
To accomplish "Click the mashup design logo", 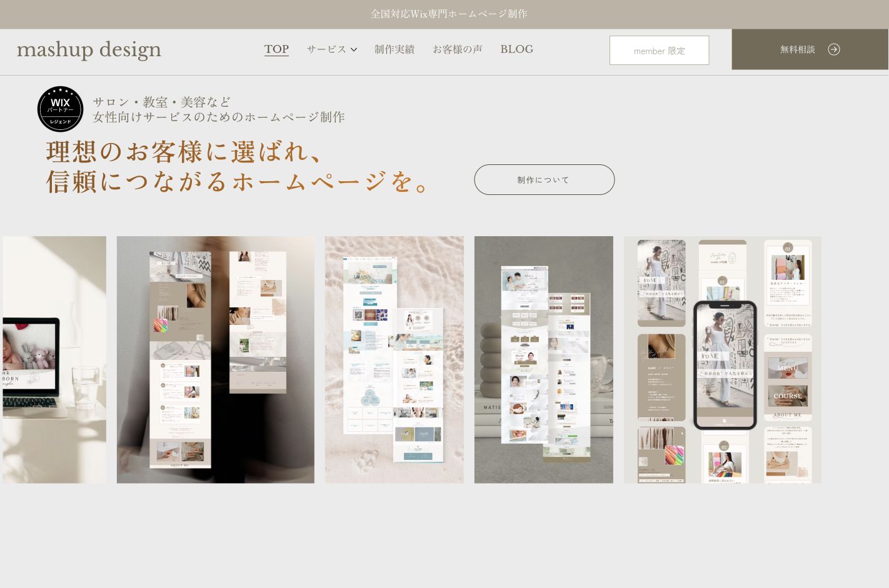I will (89, 49).
